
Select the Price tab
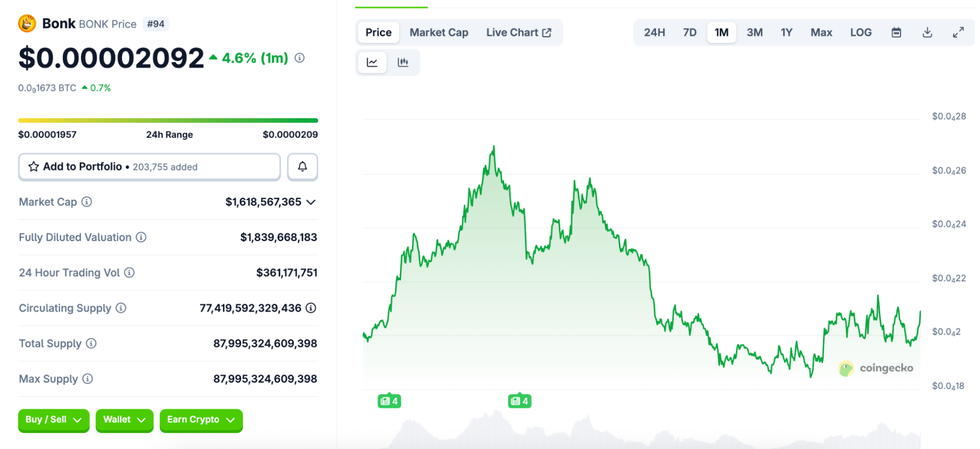point(378,33)
